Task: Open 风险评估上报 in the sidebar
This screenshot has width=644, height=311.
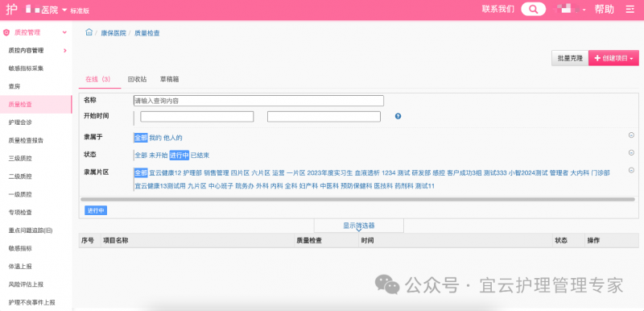Action: tap(26, 284)
